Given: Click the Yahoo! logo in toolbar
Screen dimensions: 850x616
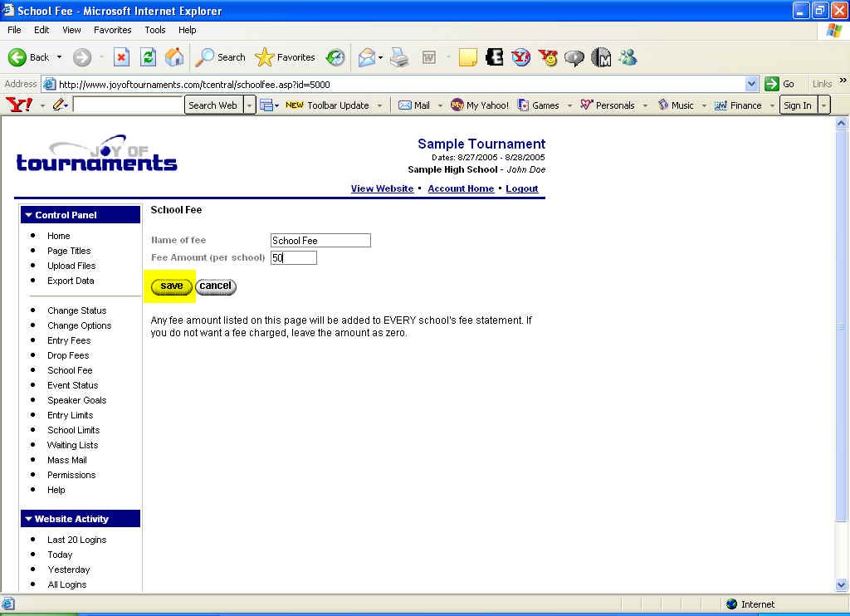Looking at the screenshot, I should [19, 105].
